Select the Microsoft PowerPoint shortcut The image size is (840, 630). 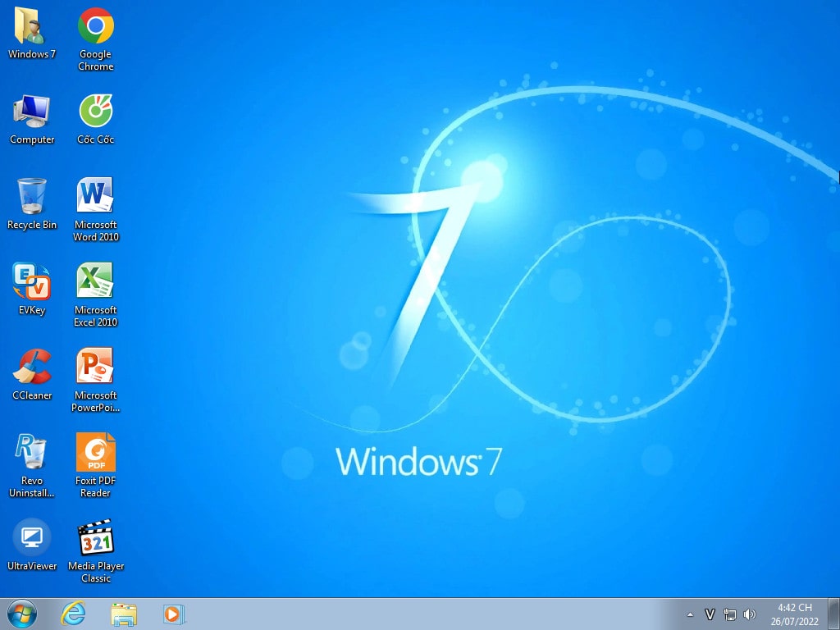tap(95, 380)
